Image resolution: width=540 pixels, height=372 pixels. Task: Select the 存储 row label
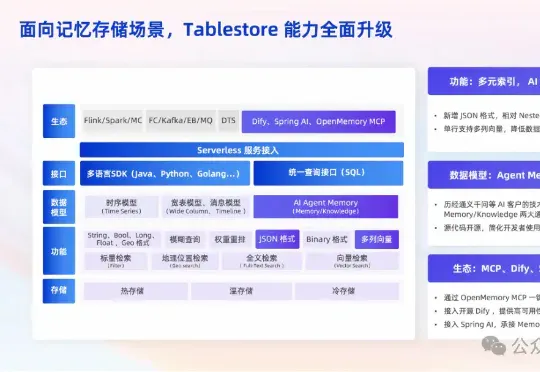[x=59, y=291]
